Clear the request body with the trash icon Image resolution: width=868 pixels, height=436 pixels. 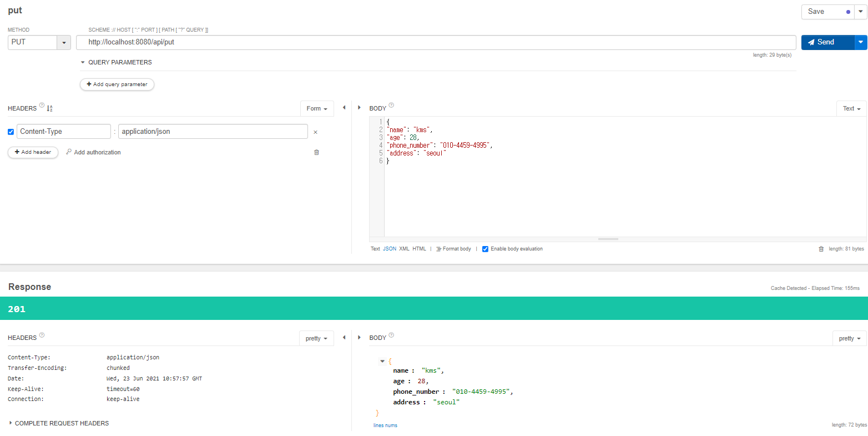(821, 249)
